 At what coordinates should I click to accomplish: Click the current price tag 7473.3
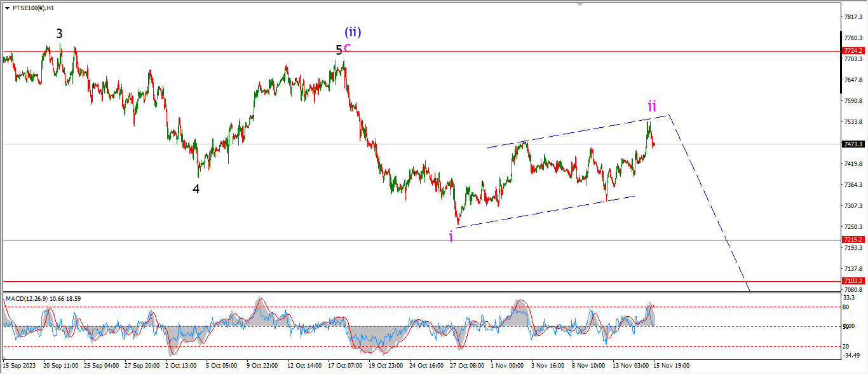coord(852,144)
